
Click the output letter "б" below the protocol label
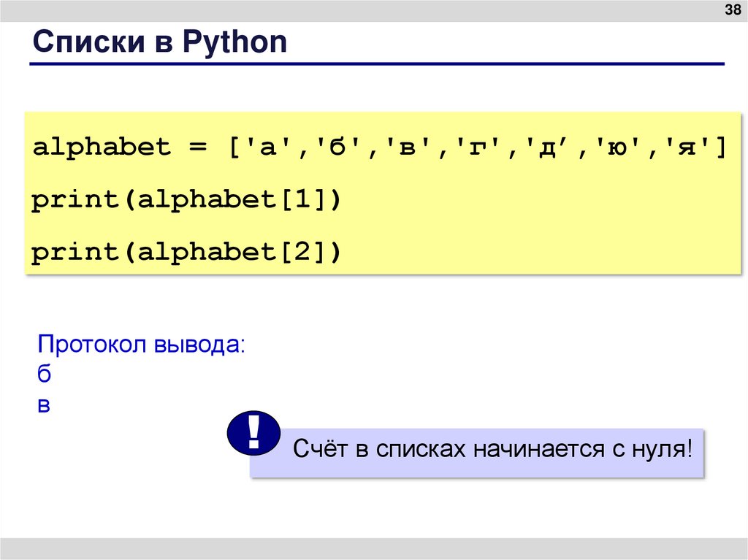click(45, 375)
